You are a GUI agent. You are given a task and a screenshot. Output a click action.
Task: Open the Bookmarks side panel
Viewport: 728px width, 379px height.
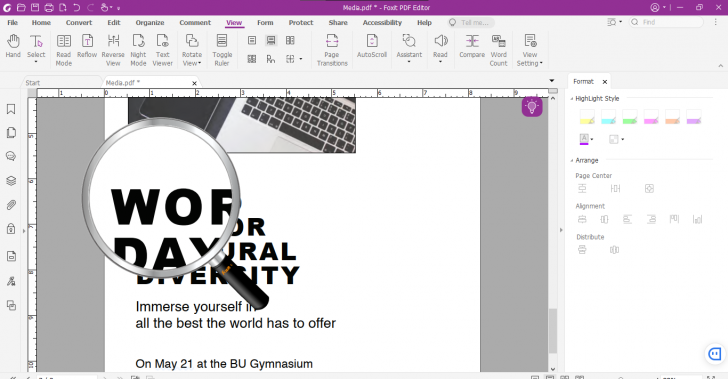(x=11, y=109)
